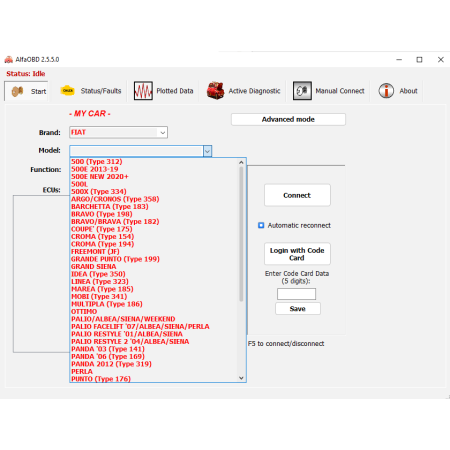The width and height of the screenshot is (450, 450).
Task: Switch to the Start tab
Action: coord(26,91)
